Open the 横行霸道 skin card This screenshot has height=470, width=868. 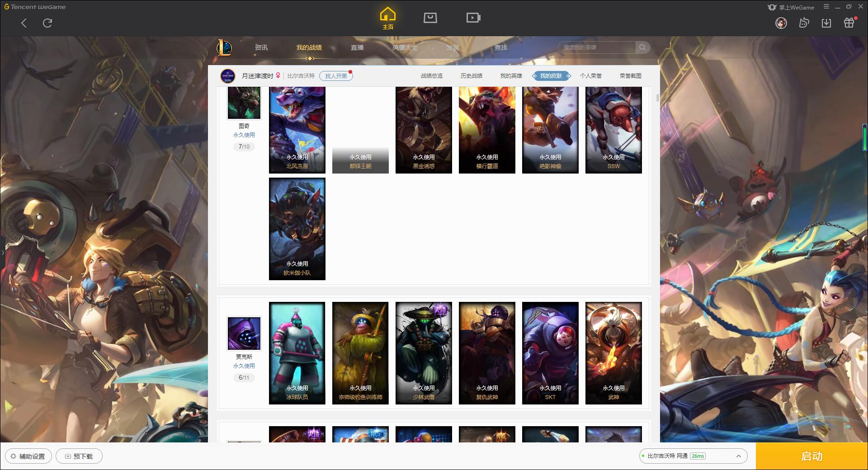point(487,130)
